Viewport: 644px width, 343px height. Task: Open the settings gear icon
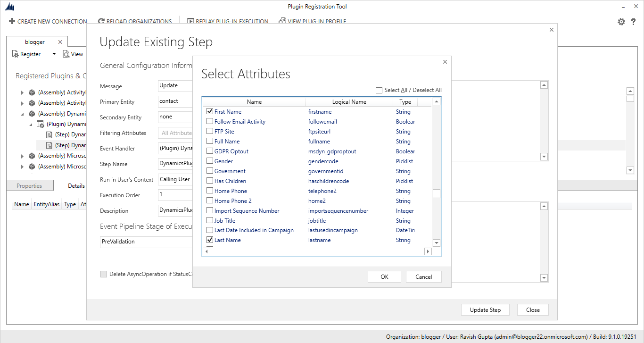(621, 22)
